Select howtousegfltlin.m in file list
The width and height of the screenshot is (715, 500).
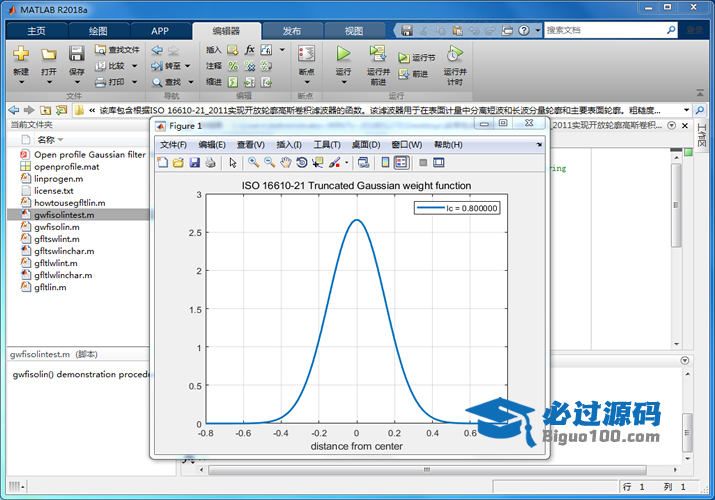tap(69, 203)
